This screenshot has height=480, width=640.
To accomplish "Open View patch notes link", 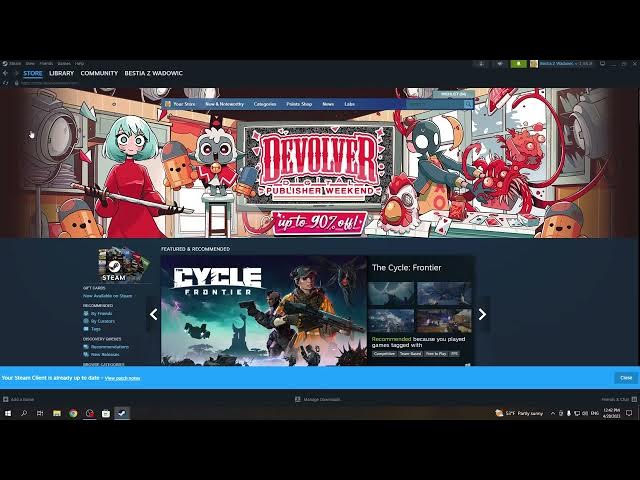I will 122,378.
